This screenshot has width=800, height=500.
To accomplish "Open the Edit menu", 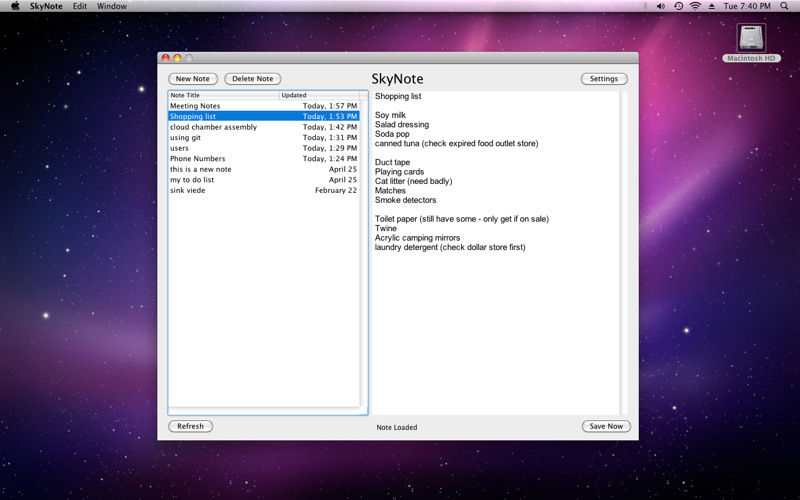I will (80, 6).
